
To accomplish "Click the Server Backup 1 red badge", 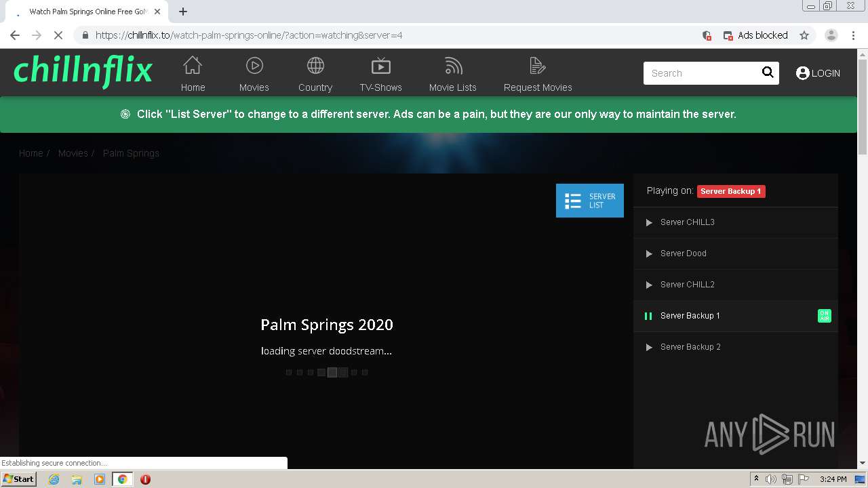I will [x=731, y=191].
